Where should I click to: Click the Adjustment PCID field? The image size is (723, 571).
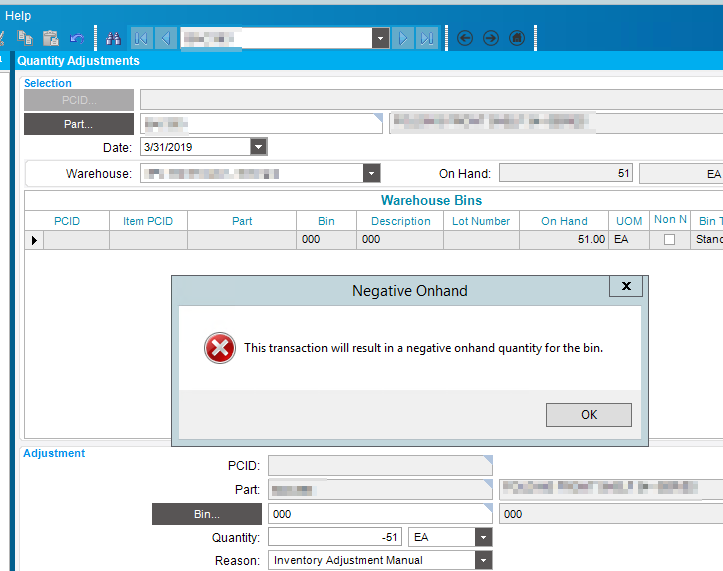click(x=380, y=465)
